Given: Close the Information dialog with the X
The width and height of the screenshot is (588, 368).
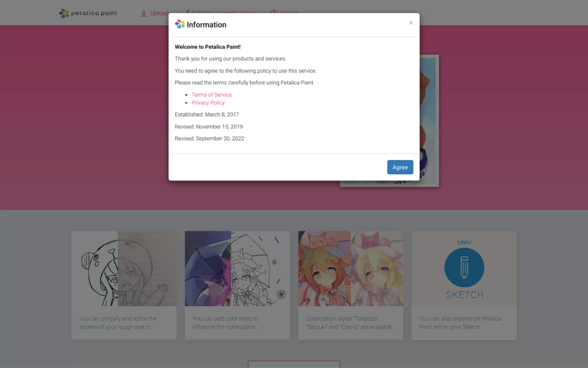Looking at the screenshot, I should tap(410, 23).
